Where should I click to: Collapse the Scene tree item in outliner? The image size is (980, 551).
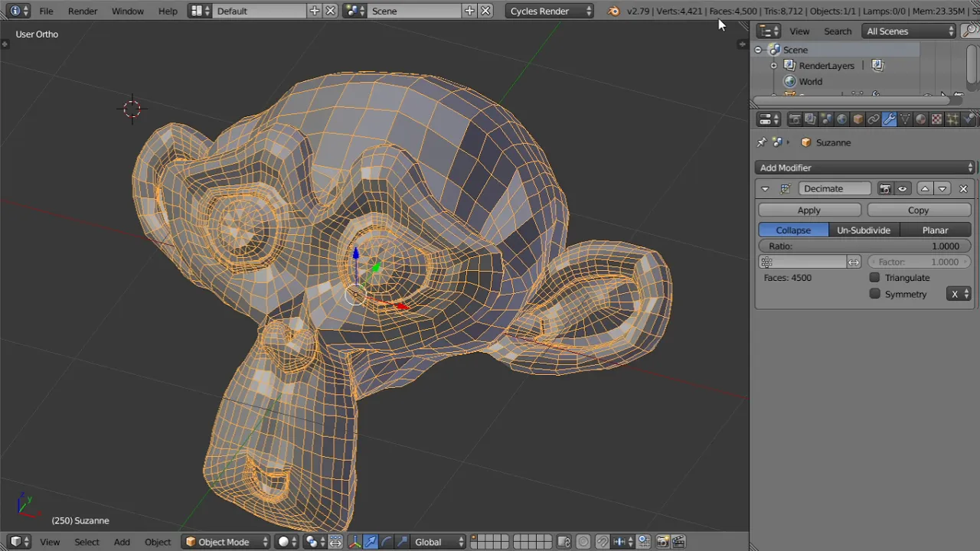click(758, 50)
